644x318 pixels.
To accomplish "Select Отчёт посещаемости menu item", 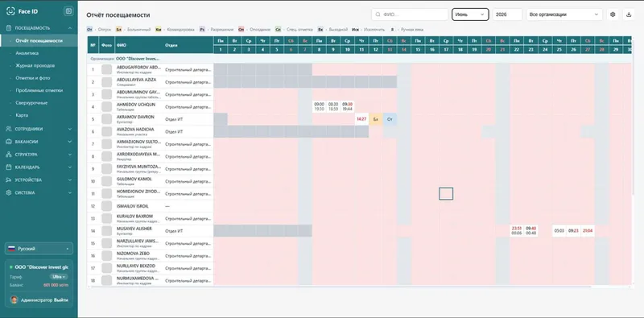I will (39, 41).
